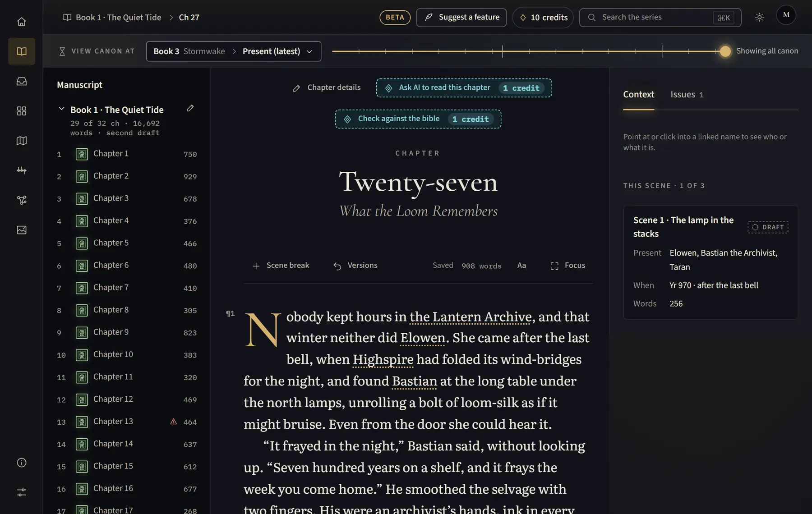
Task: Click the linked name Highspire
Action: coord(383,359)
